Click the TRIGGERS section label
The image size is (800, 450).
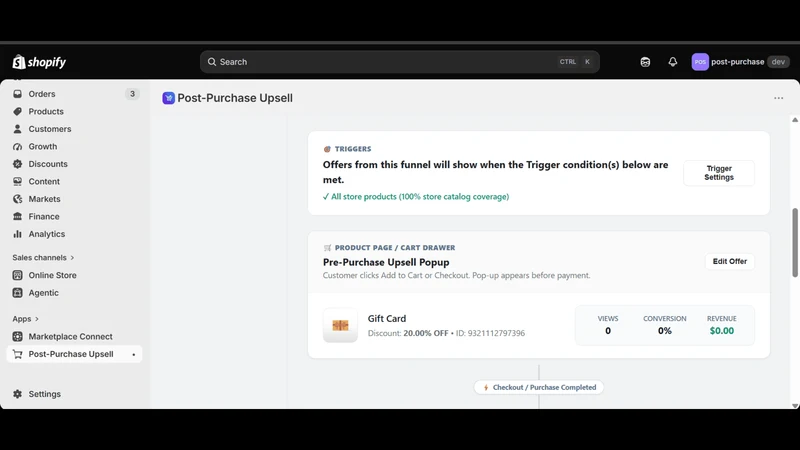(353, 149)
